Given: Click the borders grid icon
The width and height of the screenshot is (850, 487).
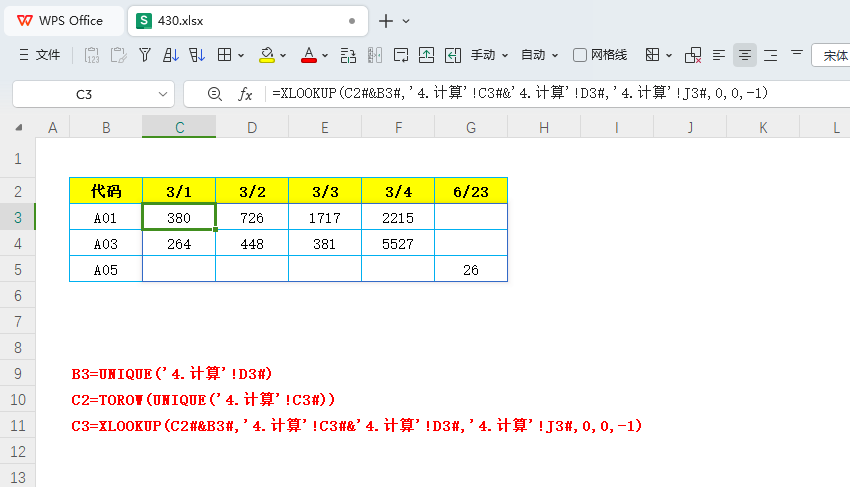Looking at the screenshot, I should (x=224, y=55).
